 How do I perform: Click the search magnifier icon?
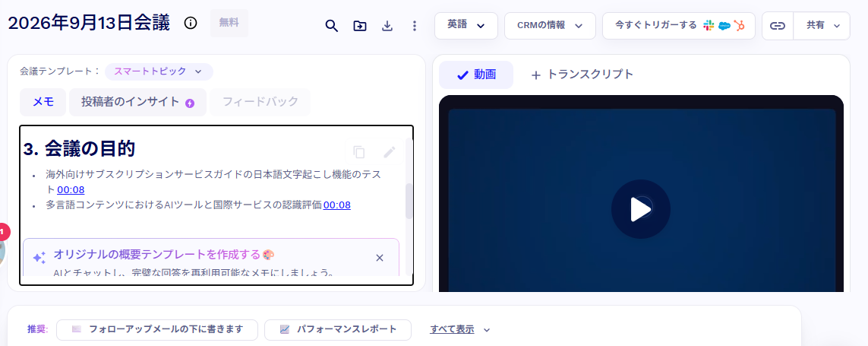(x=331, y=26)
